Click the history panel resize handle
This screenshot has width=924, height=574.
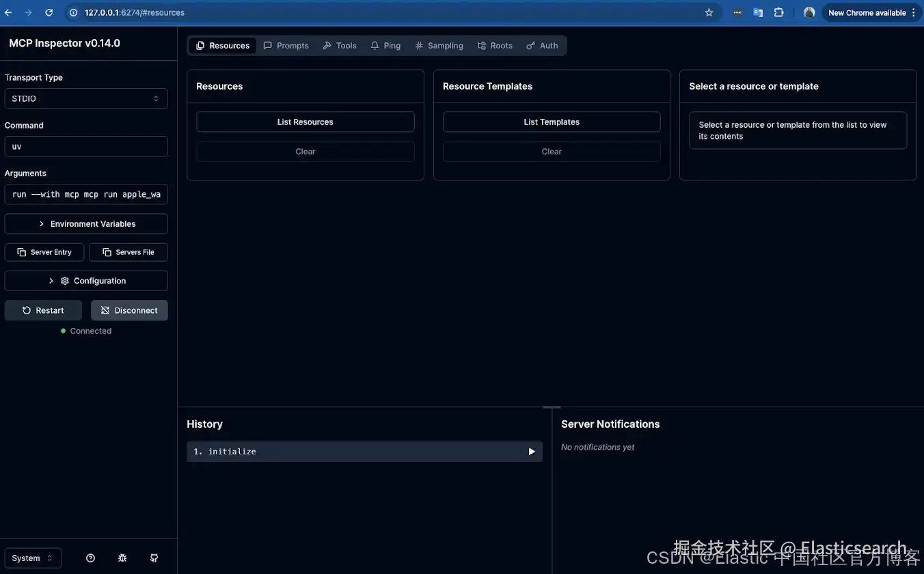552,407
